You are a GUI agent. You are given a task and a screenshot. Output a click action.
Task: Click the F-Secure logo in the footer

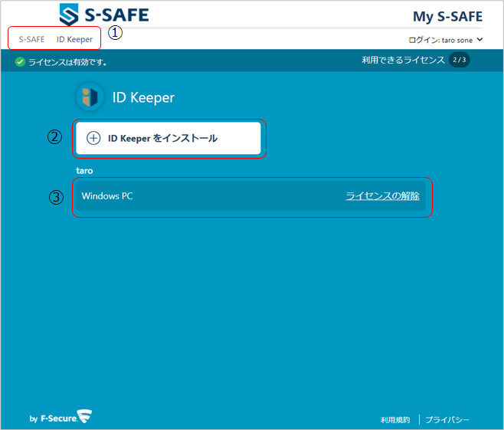(x=61, y=418)
